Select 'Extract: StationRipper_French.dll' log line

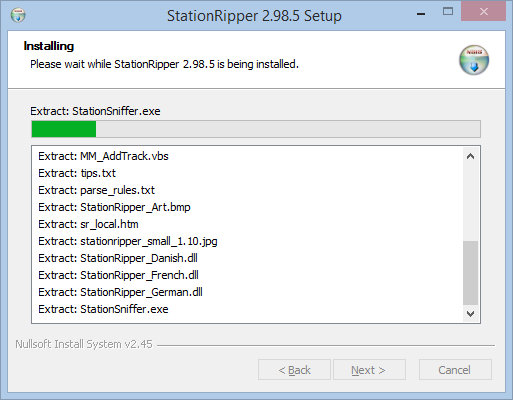(118, 275)
